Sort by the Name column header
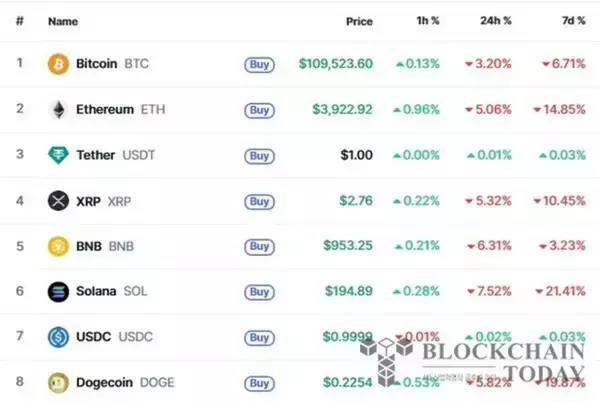Viewport: 600px width, 402px height. coord(63,20)
